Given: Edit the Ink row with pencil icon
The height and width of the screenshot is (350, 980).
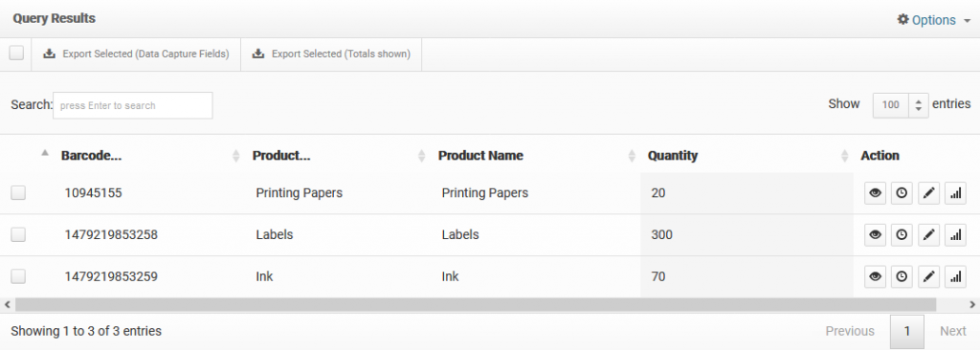Looking at the screenshot, I should coord(928,276).
